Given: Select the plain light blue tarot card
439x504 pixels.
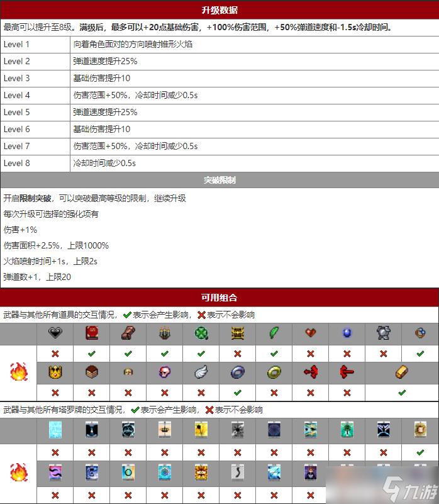Looking at the screenshot, I should (x=55, y=430).
